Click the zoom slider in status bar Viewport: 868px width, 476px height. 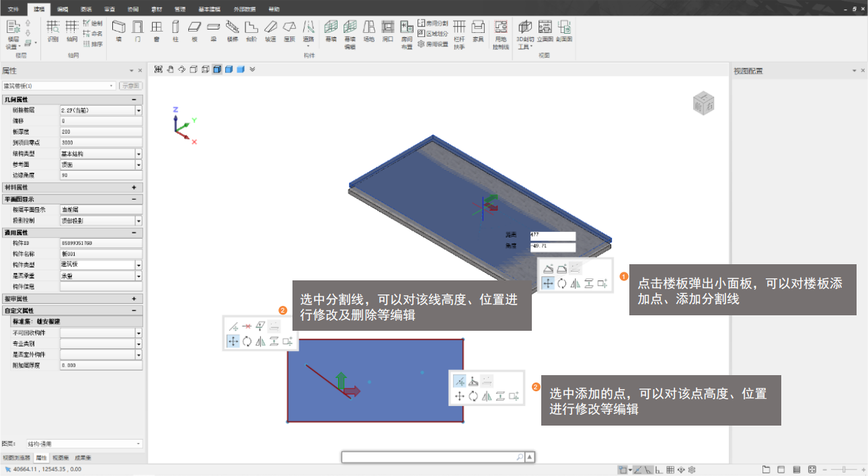(844, 469)
